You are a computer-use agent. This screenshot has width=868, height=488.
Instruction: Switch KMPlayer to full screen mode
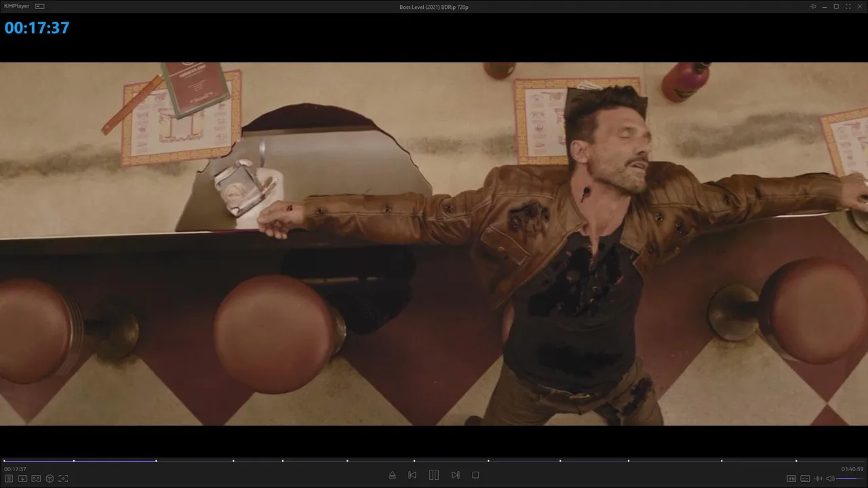pos(848,6)
